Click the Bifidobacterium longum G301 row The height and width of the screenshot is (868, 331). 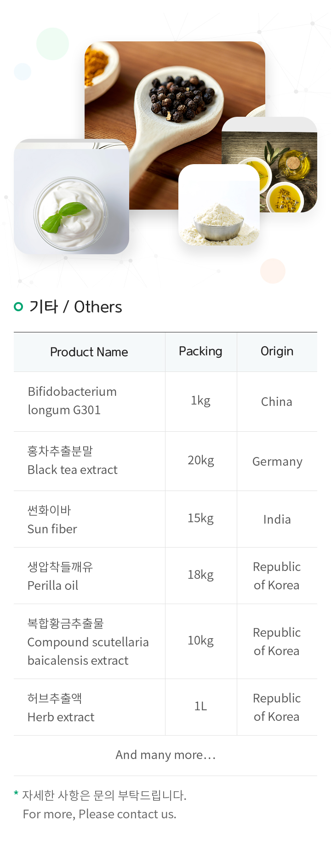coord(165,401)
